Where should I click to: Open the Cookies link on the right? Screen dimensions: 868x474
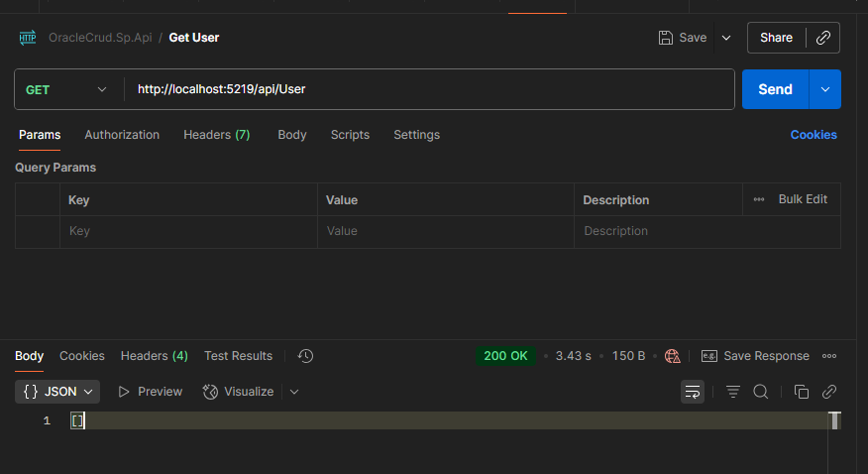813,135
